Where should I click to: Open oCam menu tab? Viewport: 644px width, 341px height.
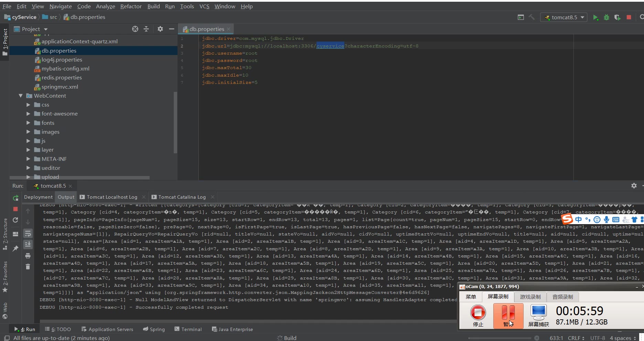click(x=471, y=297)
